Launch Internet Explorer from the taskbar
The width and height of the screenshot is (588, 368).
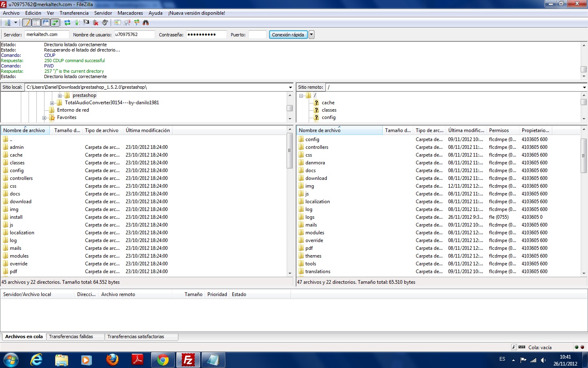pos(36,360)
